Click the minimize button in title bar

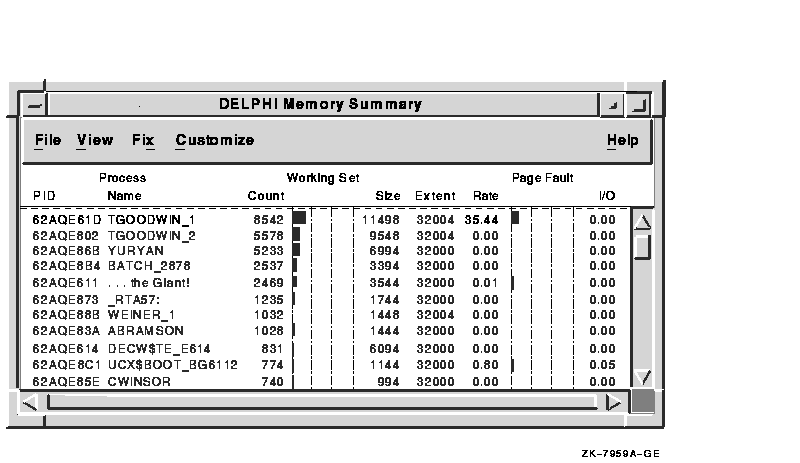coord(610,105)
